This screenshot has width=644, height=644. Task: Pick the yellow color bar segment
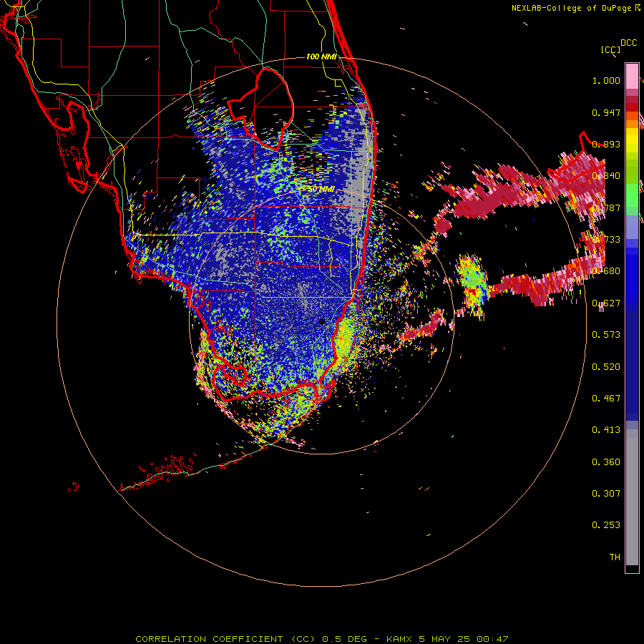point(632,141)
